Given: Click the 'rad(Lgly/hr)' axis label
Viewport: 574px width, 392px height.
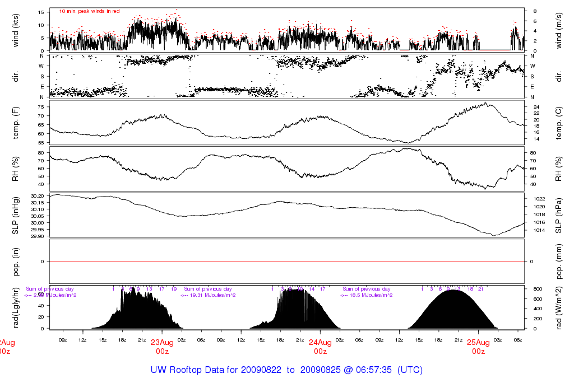Looking at the screenshot, I should pos(15,307).
